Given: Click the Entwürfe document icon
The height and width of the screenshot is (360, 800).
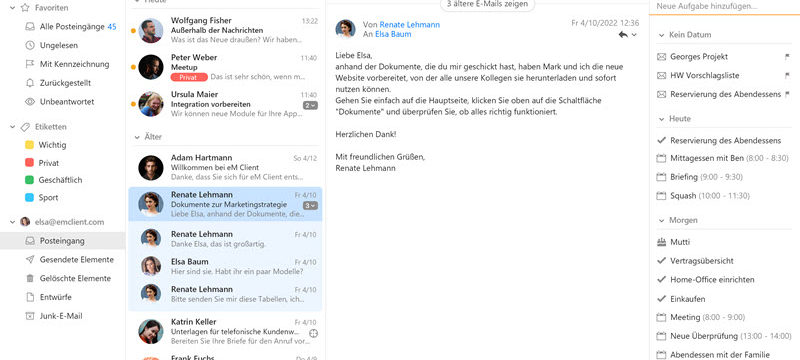Looking at the screenshot, I should click(x=30, y=297).
